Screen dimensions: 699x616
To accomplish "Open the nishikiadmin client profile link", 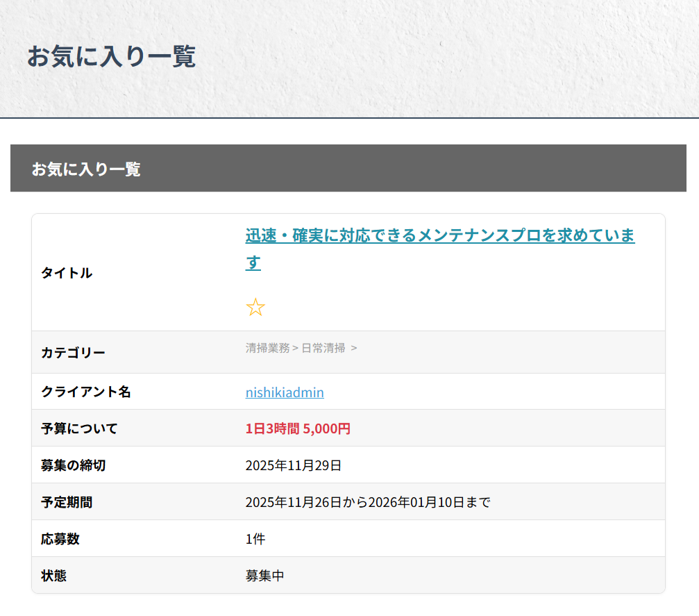I will pos(285,392).
